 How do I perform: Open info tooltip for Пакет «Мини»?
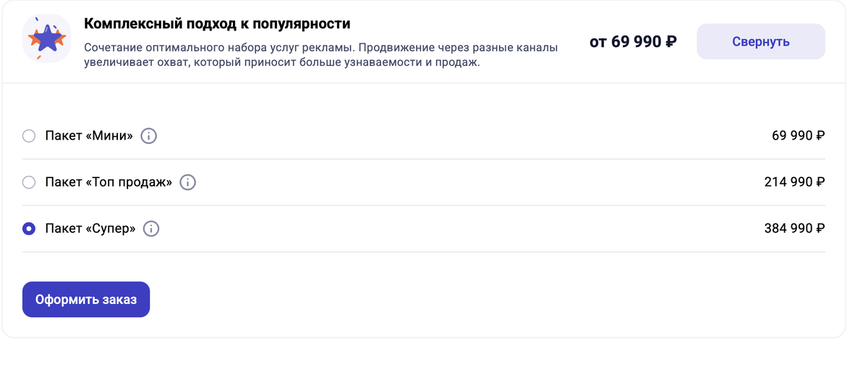(x=148, y=135)
